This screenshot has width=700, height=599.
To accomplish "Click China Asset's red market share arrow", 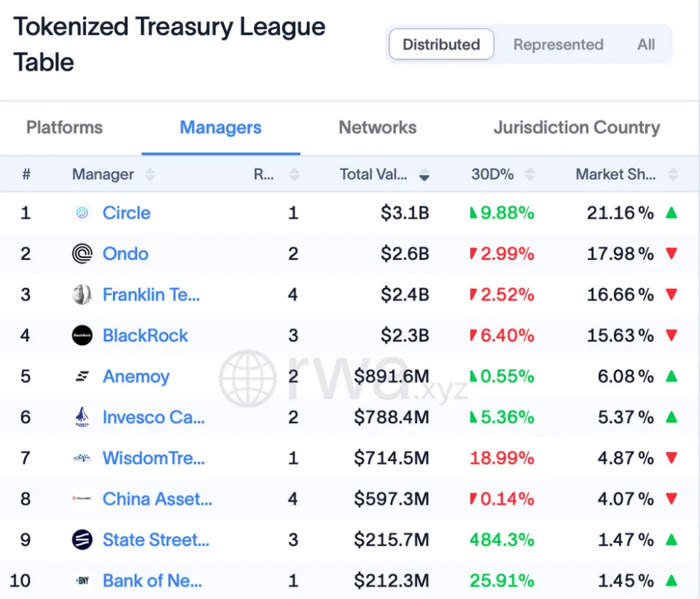I will pos(672,499).
